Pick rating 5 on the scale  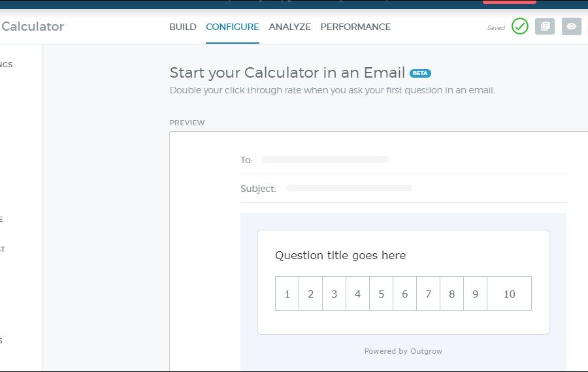coord(381,294)
